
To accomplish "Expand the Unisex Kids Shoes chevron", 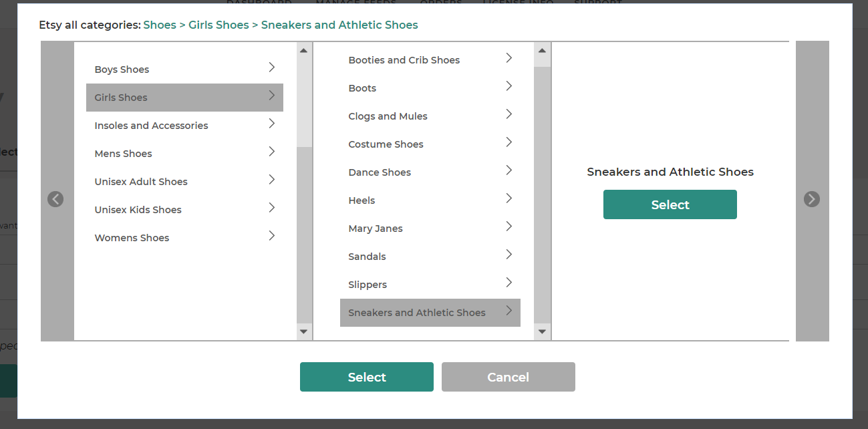I will coord(272,208).
